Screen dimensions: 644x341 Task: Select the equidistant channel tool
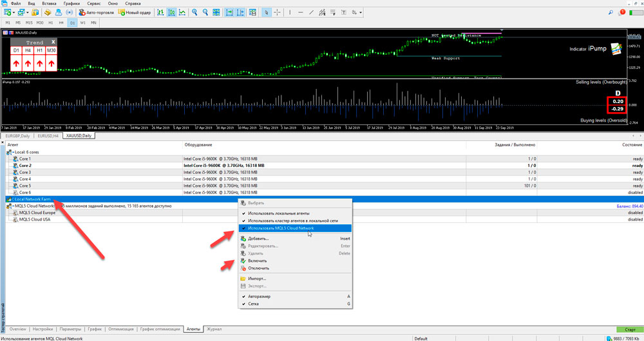(x=322, y=12)
